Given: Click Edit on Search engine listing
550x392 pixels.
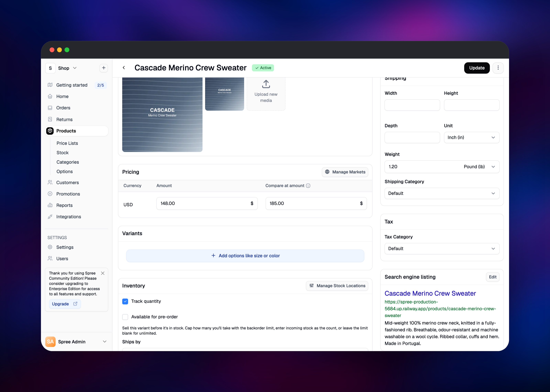Looking at the screenshot, I should [x=493, y=277].
